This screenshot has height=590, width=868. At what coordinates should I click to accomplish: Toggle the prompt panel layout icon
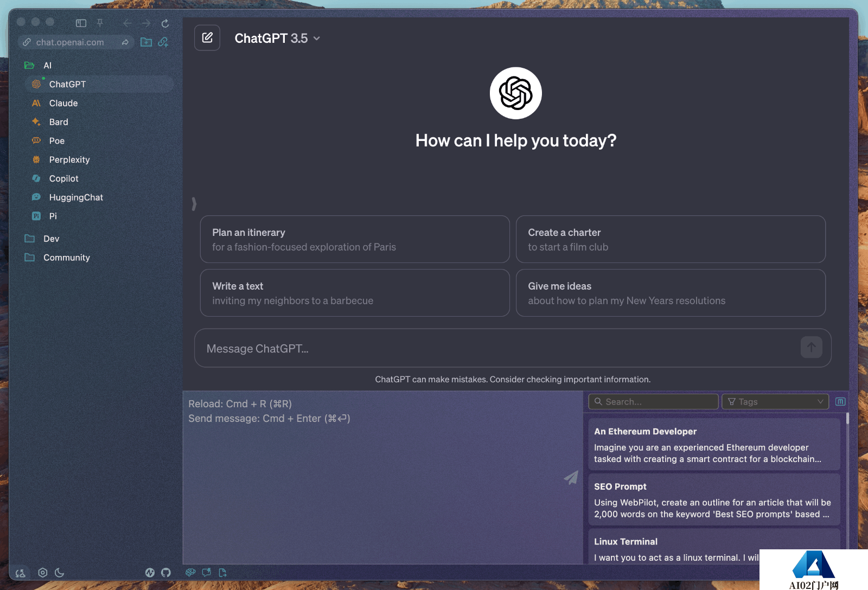pyautogui.click(x=840, y=402)
